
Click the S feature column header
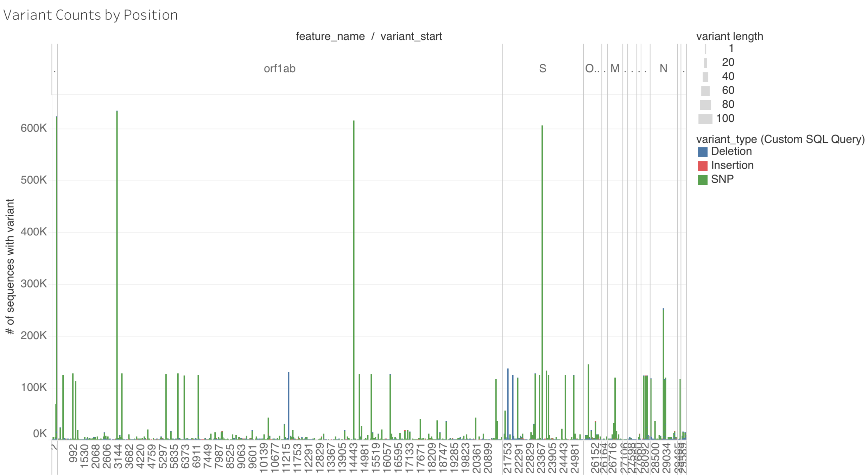click(x=542, y=69)
